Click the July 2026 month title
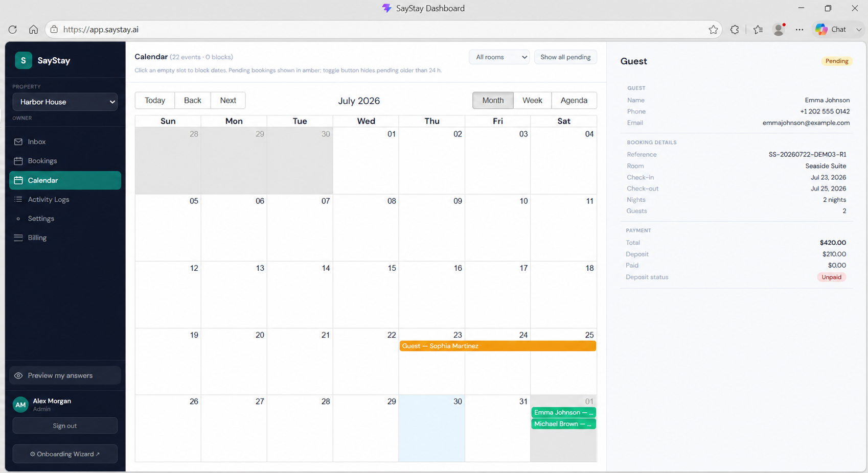The width and height of the screenshot is (868, 473). (x=359, y=101)
